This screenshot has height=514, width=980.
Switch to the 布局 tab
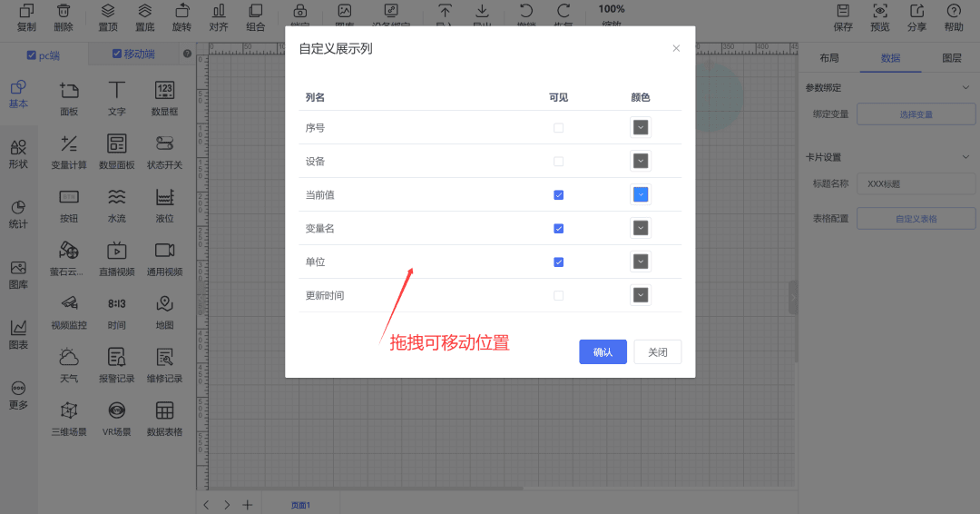(x=829, y=58)
